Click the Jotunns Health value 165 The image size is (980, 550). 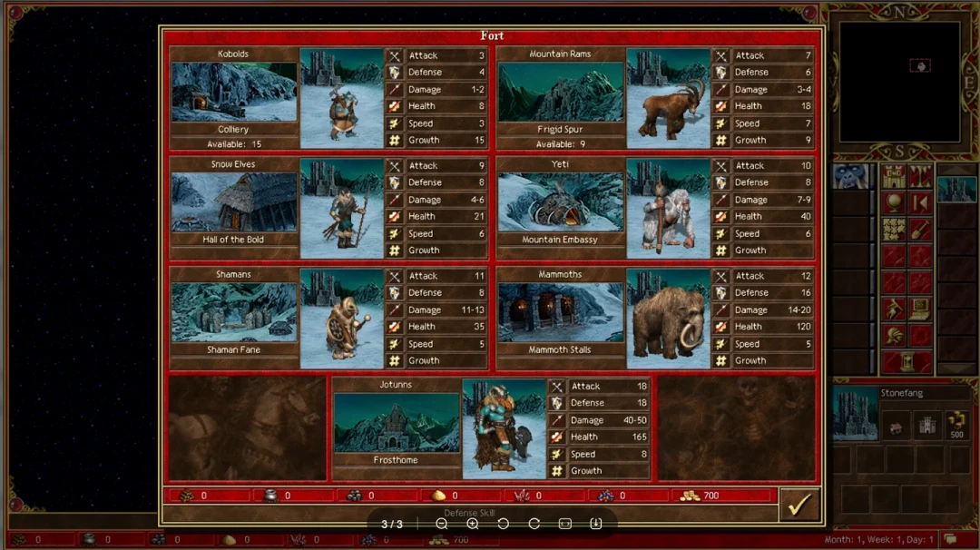click(x=640, y=437)
